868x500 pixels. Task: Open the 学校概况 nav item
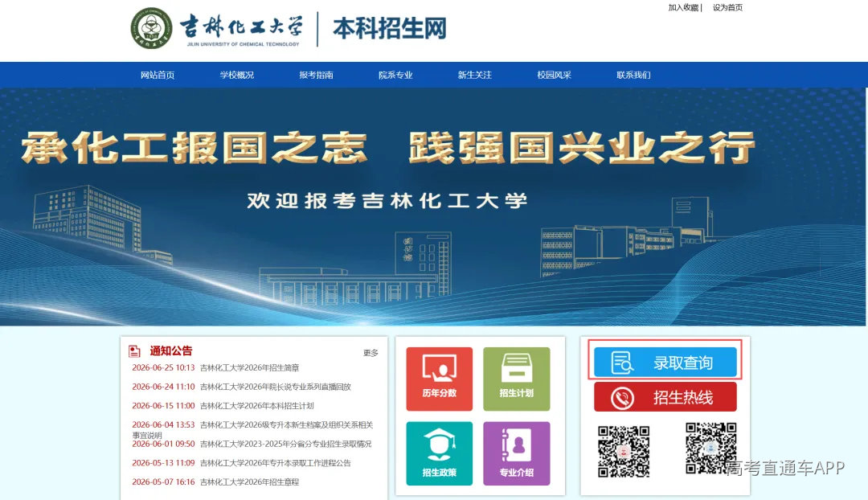[237, 76]
